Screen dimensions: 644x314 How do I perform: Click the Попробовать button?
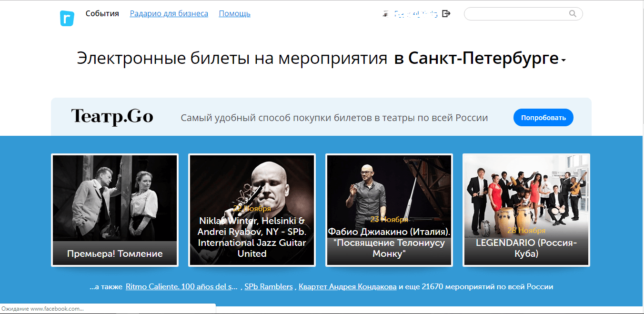click(543, 118)
